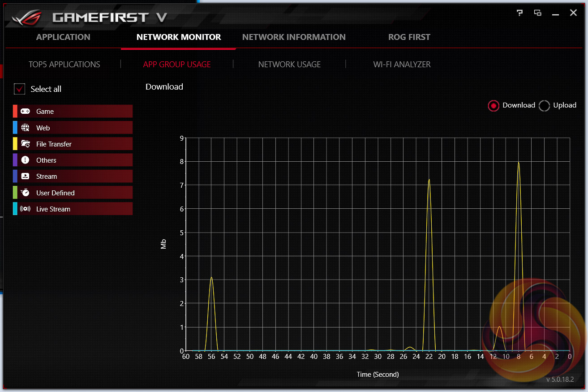Open the ROG FIRST tab
Image resolution: width=588 pixels, height=392 pixels.
409,37
